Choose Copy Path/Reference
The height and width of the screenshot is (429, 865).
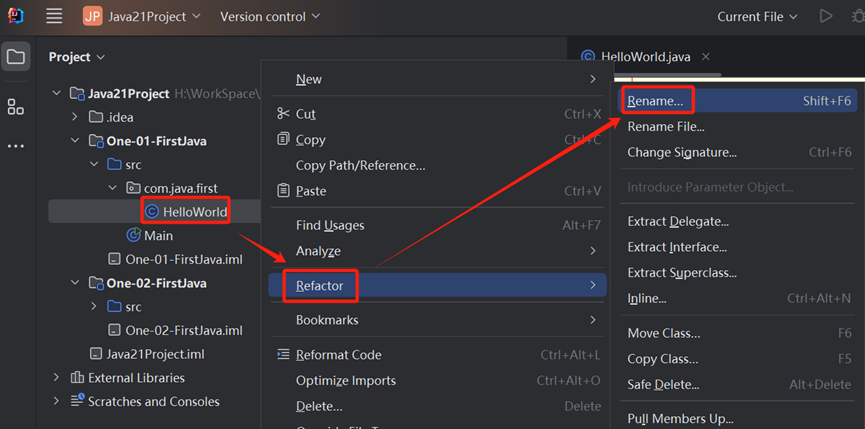pos(437,165)
